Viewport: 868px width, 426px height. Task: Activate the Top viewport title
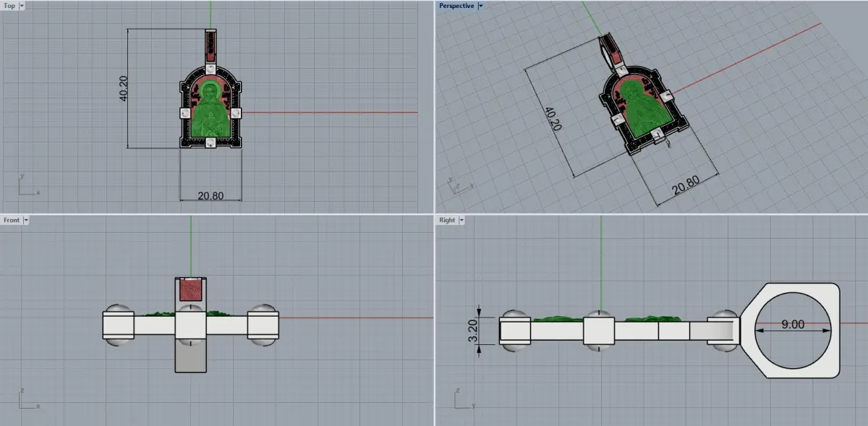coord(9,5)
